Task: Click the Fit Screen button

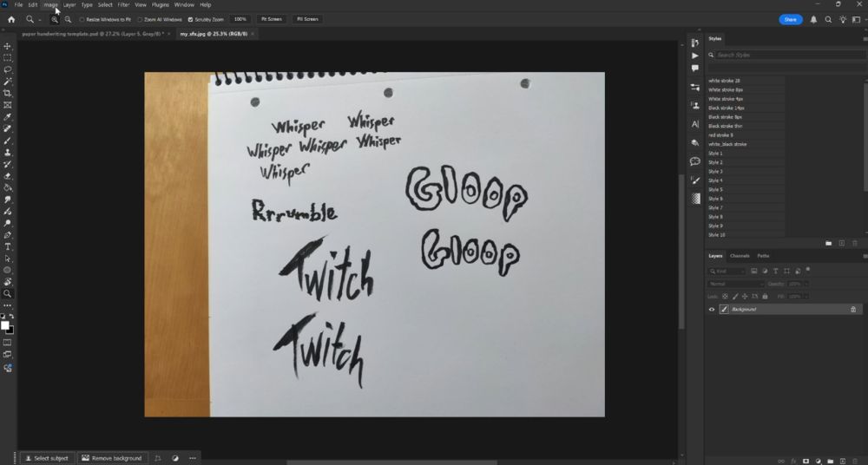Action: (271, 19)
